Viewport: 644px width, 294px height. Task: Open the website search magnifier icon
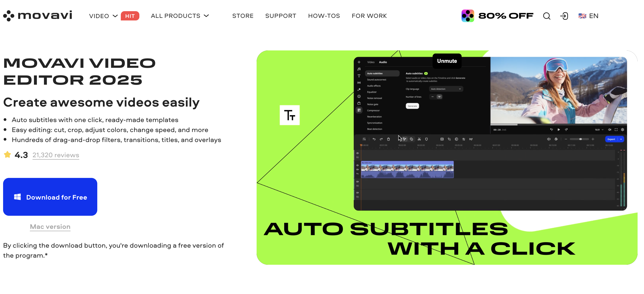click(546, 16)
